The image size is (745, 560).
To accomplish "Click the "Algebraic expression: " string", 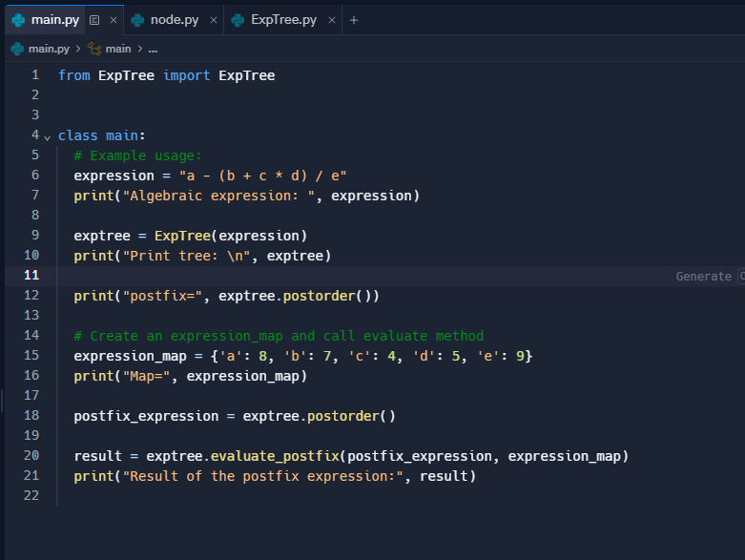I will 218,196.
